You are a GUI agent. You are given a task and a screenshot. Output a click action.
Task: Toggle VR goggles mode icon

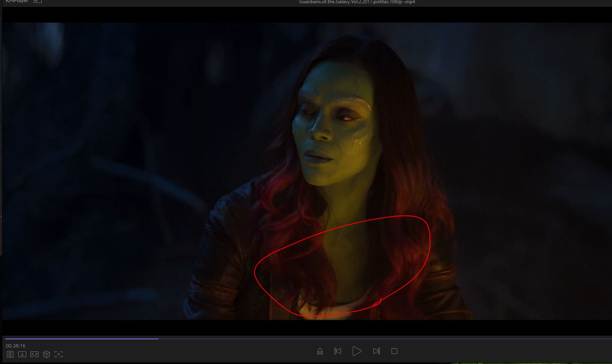pos(34,354)
